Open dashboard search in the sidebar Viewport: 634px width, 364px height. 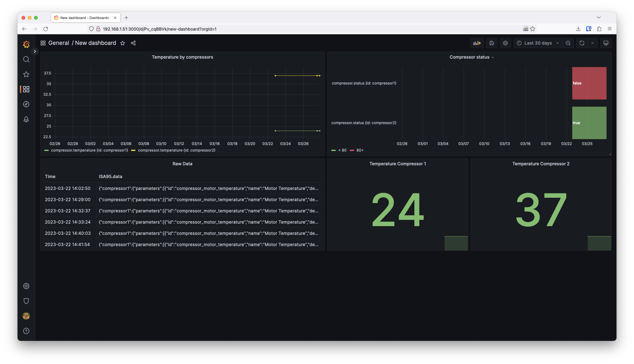point(26,59)
